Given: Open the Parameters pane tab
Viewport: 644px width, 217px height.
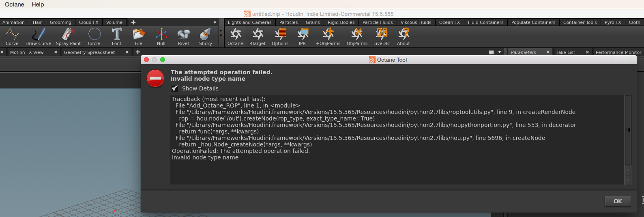Looking at the screenshot, I should click(524, 52).
